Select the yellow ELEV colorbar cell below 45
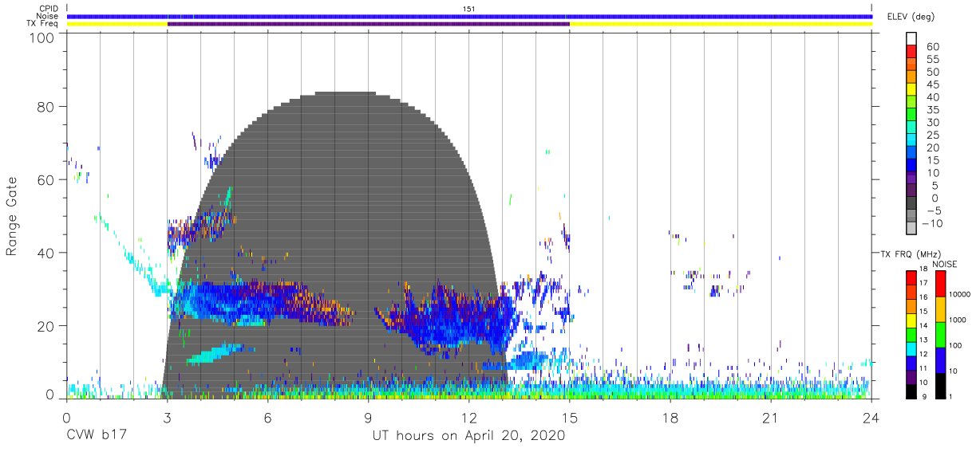980x452 pixels. pos(911,90)
